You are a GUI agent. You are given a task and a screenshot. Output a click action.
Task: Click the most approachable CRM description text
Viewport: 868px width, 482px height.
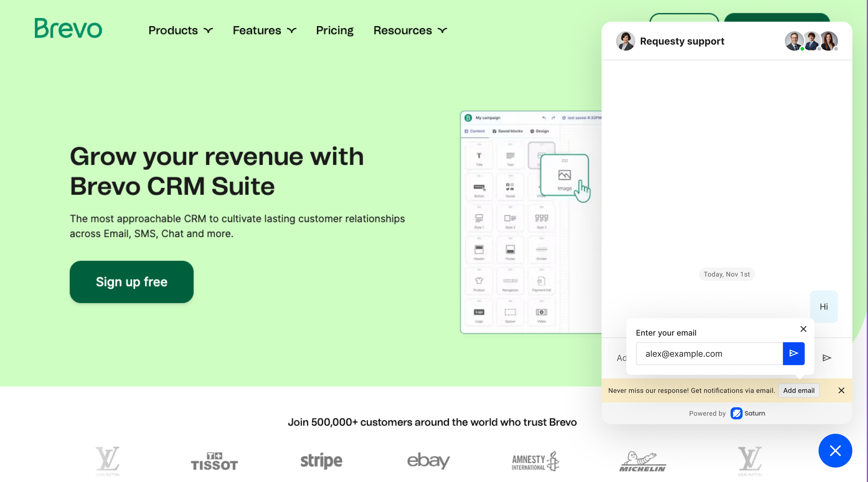237,226
